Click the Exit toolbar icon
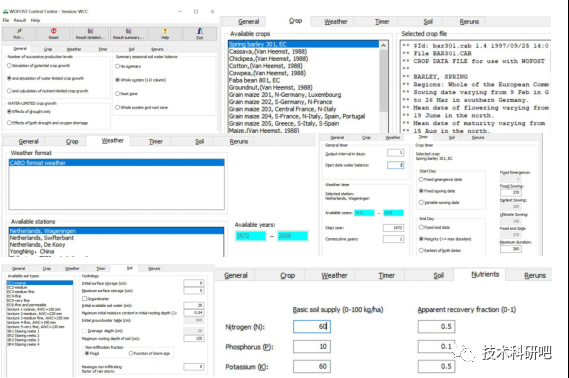569x378 pixels. pos(200,34)
